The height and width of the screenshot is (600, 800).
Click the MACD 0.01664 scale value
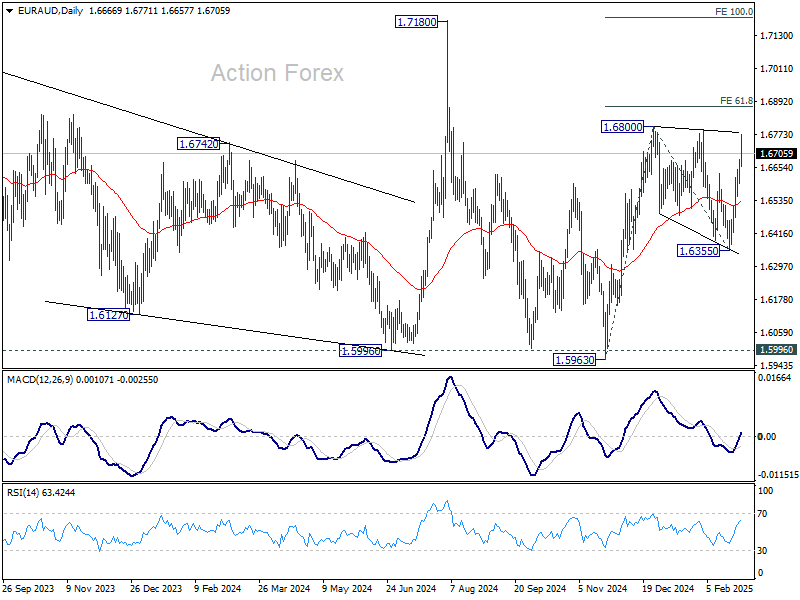pos(774,378)
